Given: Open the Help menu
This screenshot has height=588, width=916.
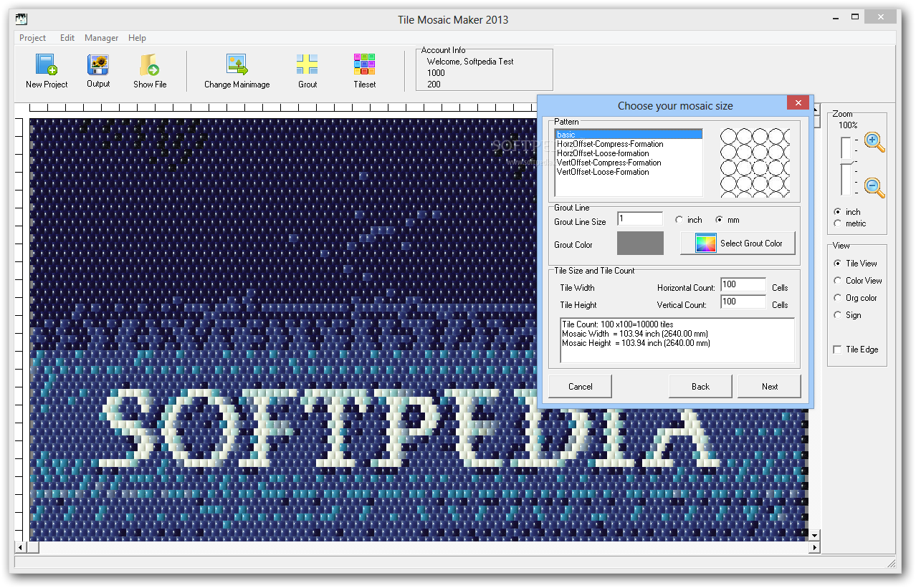Looking at the screenshot, I should (x=137, y=38).
